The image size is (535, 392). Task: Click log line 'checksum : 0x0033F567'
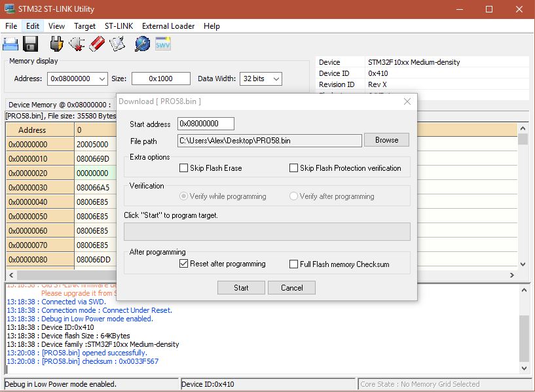[x=120, y=361]
